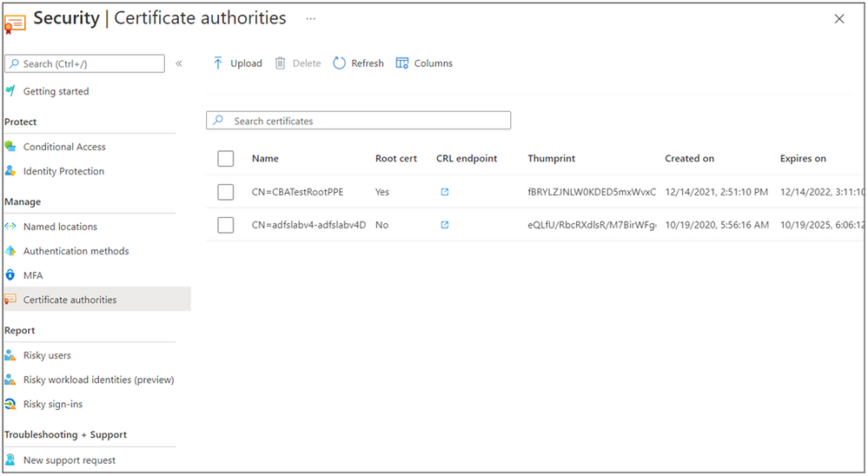This screenshot has height=476, width=868.
Task: Click the Conditional Access icon in sidebar
Action: pos(10,147)
